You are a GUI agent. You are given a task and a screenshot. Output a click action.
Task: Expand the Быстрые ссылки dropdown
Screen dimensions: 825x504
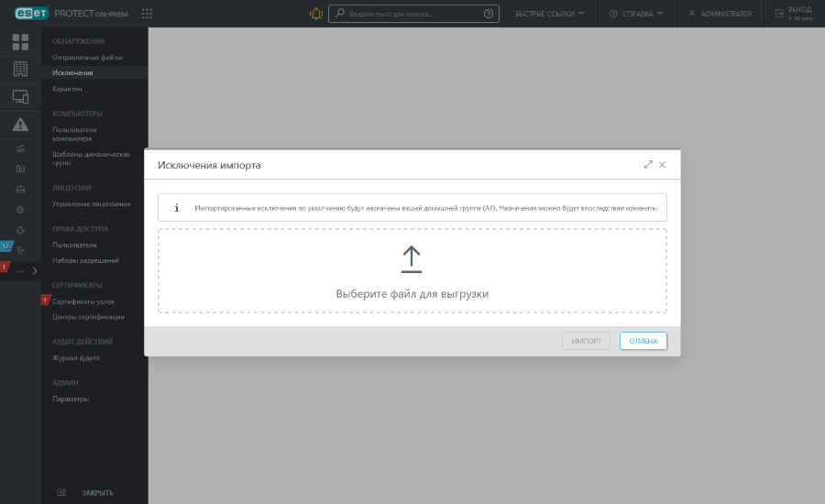[x=550, y=14]
